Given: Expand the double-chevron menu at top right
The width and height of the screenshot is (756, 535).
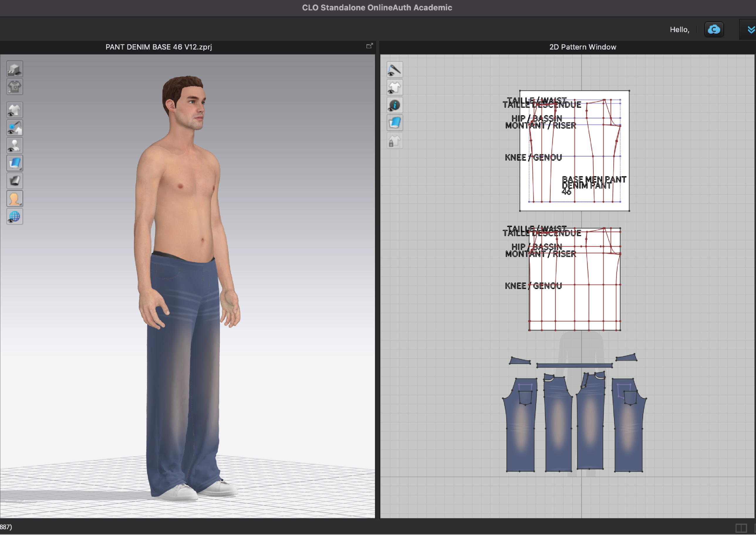Looking at the screenshot, I should coord(751,30).
